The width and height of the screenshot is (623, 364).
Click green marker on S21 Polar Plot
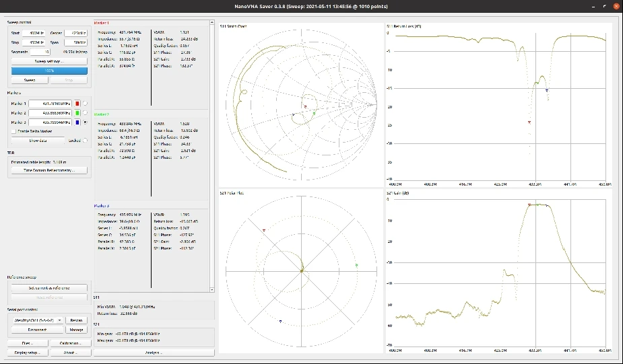pos(356,265)
